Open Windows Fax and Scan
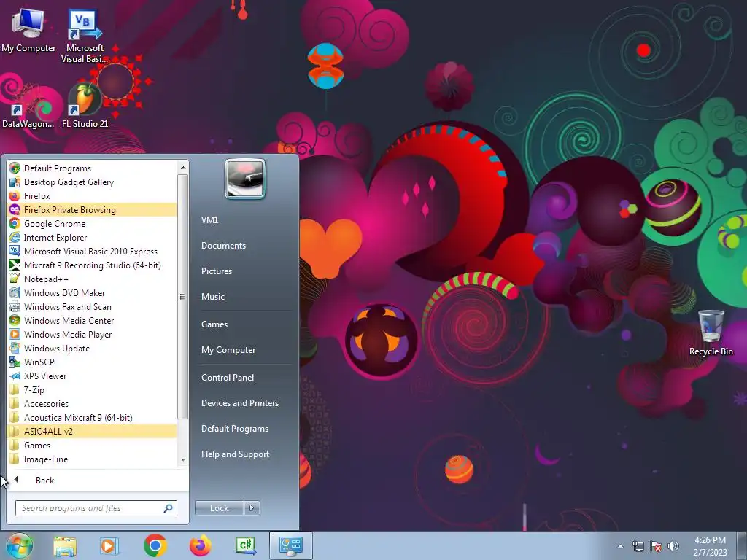747x560 pixels. [x=93, y=307]
